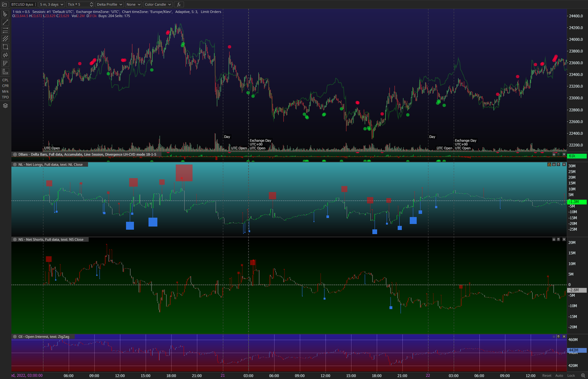Click the green -1.3M value label
588x379 pixels.
[x=576, y=202]
